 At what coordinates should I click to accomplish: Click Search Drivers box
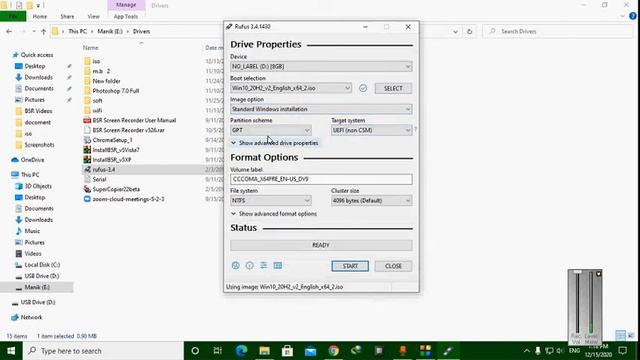[558, 31]
